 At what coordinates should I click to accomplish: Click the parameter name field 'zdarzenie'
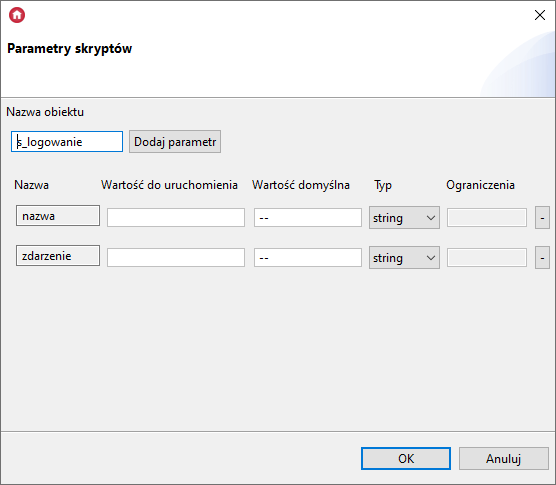(58, 256)
